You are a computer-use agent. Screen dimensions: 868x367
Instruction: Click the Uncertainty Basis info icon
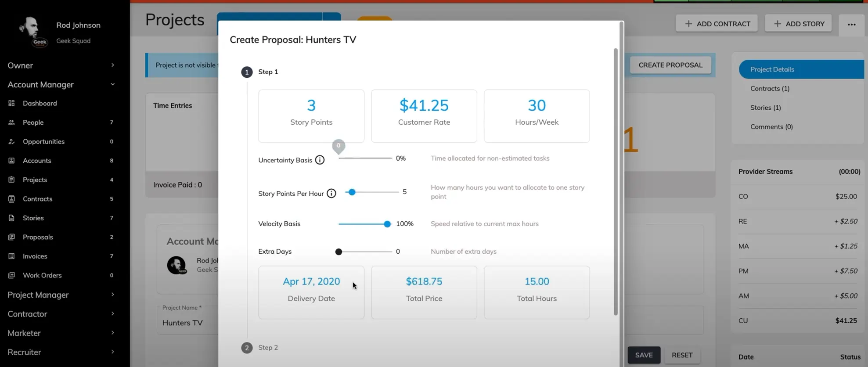(320, 160)
